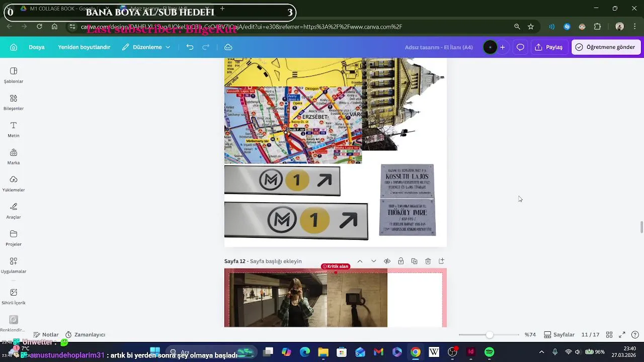
Task: Adjust the zoom slider handle
Action: (x=489, y=335)
